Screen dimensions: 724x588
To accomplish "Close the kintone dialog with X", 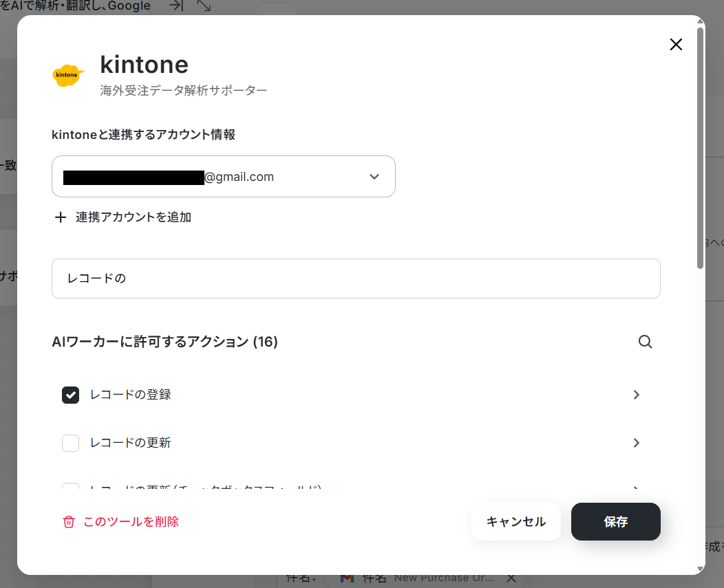I will [x=676, y=44].
